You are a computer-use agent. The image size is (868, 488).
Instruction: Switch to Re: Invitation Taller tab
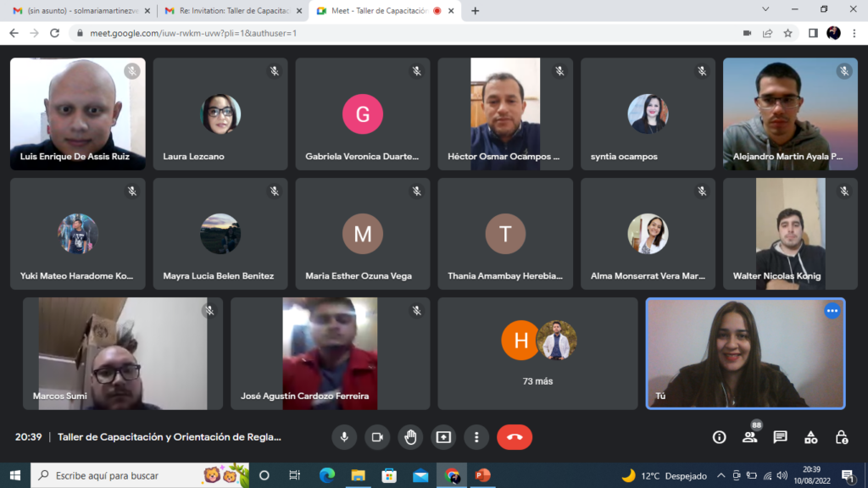229,11
